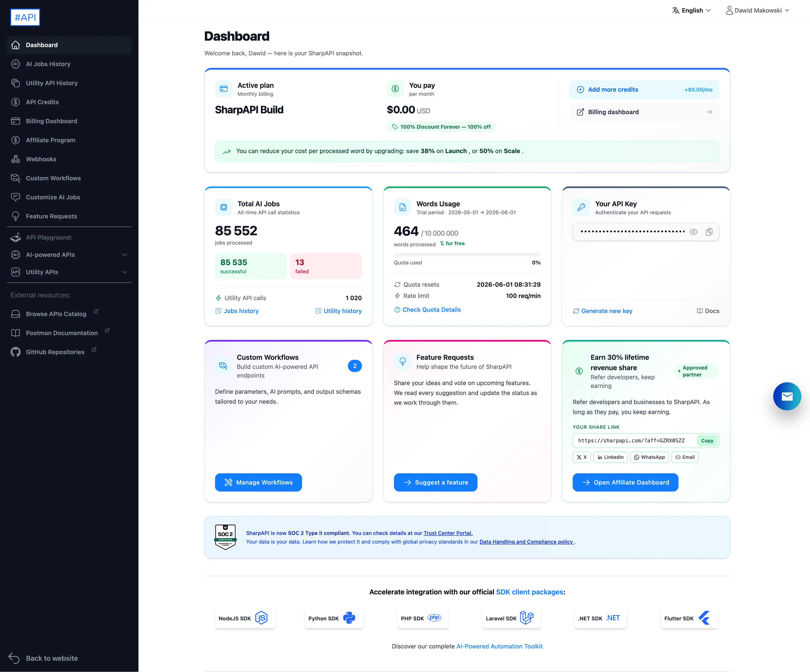Open .NET SDK card
This screenshot has width=810, height=672.
click(600, 618)
